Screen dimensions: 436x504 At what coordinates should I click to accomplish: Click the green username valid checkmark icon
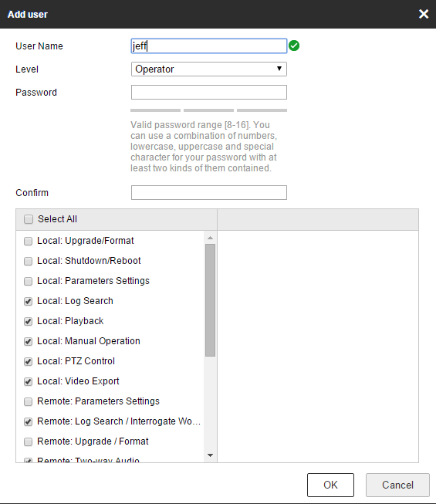click(294, 46)
